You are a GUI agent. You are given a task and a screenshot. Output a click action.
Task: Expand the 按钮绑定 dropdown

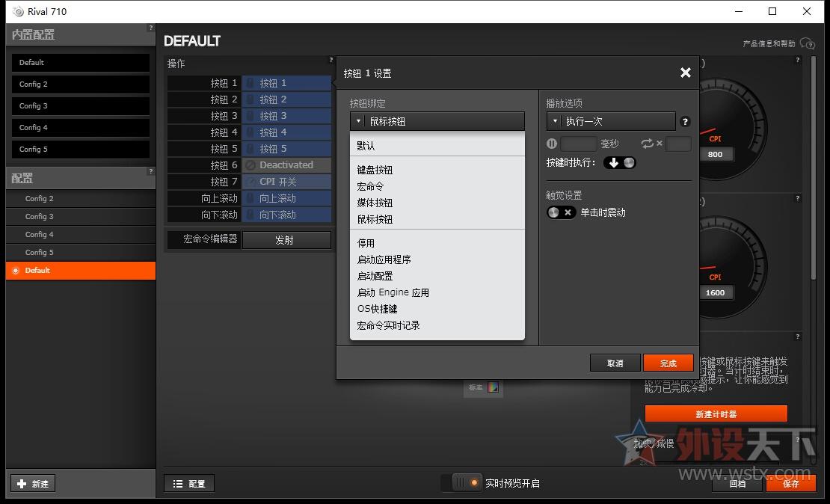437,121
